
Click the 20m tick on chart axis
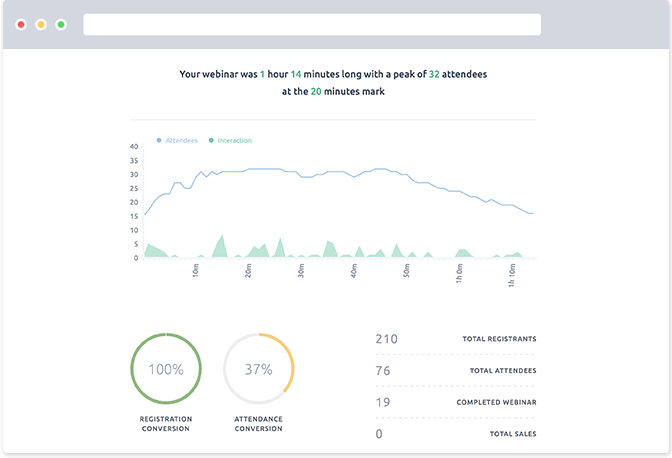pyautogui.click(x=248, y=271)
